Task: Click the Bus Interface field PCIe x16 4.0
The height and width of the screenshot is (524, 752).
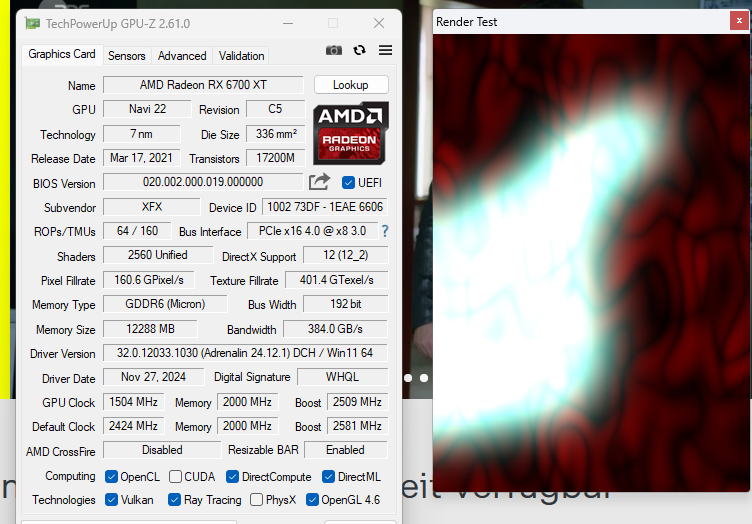Action: [312, 231]
